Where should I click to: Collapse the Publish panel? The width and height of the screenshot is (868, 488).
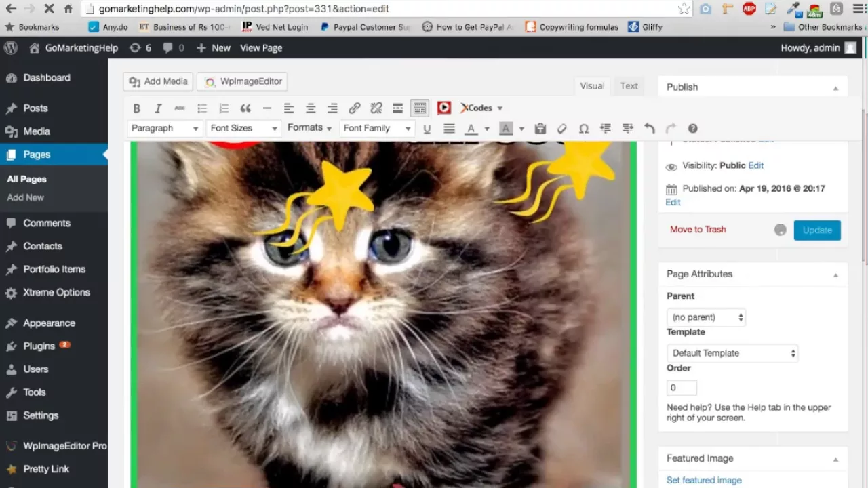(x=835, y=88)
